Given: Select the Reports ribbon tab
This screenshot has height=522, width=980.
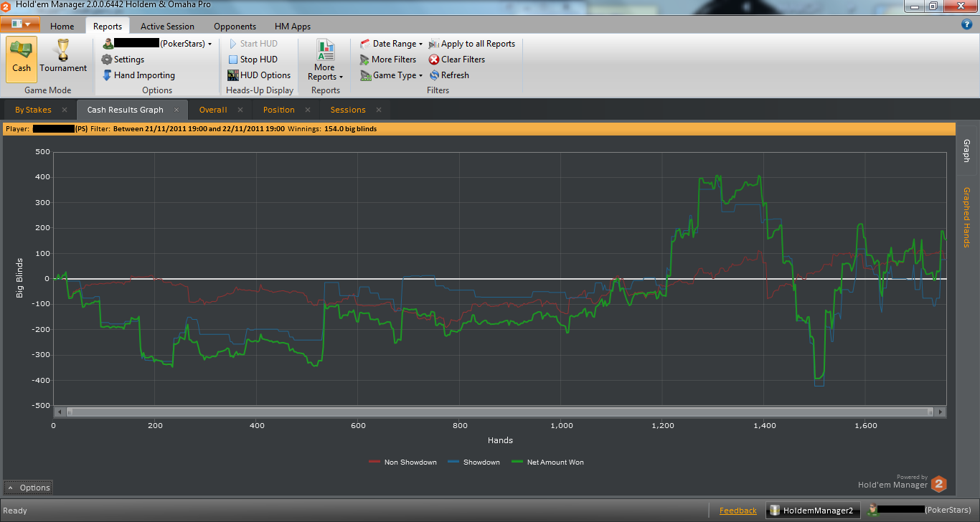Looking at the screenshot, I should (108, 27).
